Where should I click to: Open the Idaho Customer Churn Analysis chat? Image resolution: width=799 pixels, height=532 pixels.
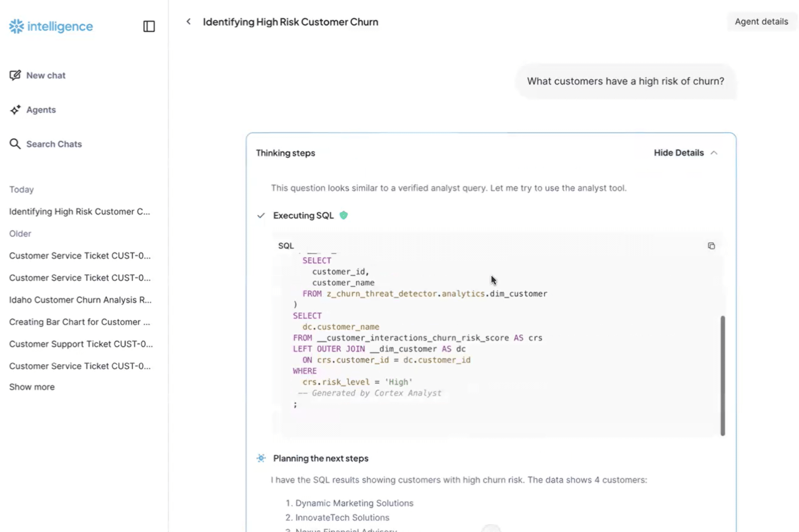80,299
